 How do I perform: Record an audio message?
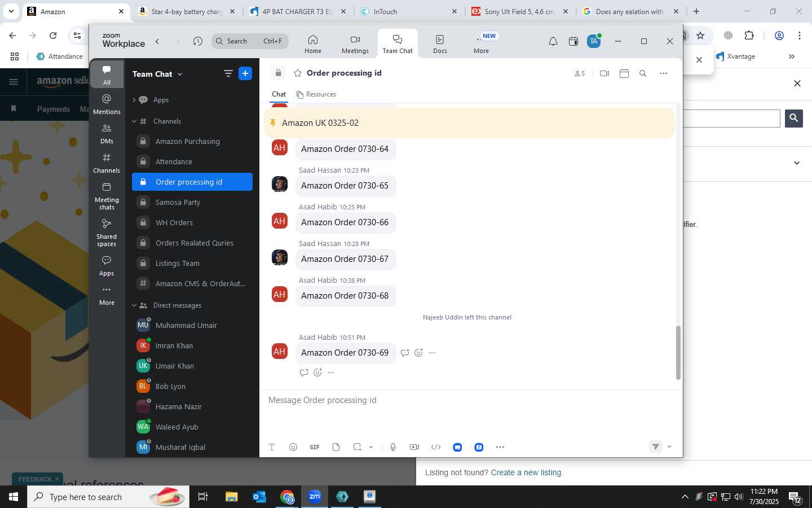[x=393, y=447]
